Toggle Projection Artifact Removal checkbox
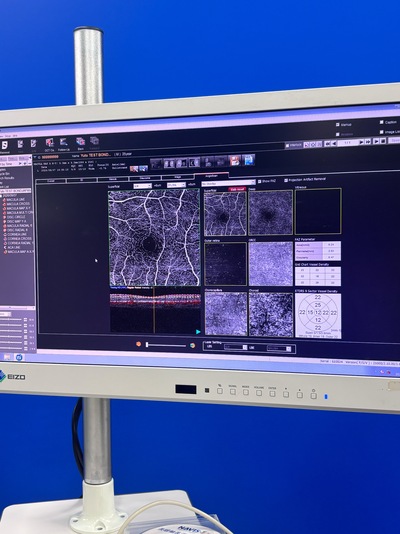The image size is (400, 534). [286, 180]
